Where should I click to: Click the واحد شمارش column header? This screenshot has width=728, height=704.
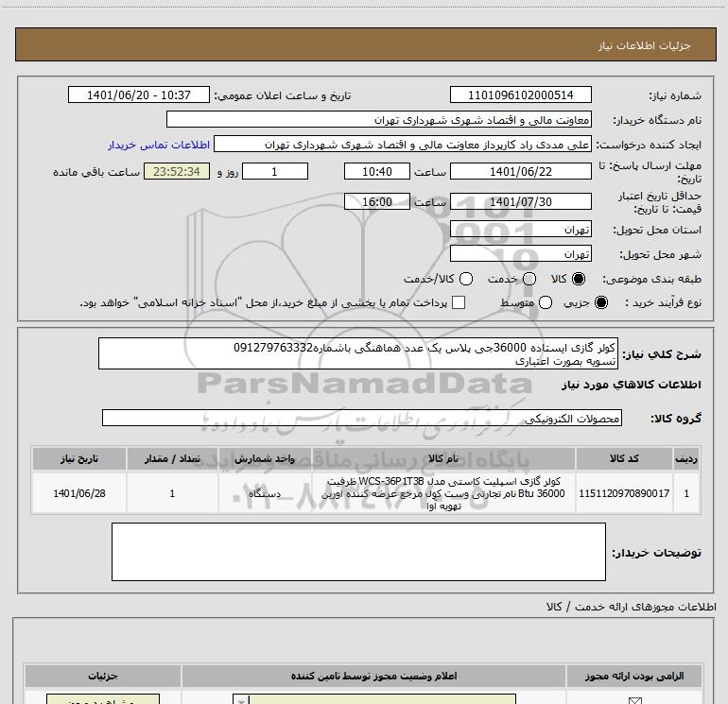coord(265,458)
